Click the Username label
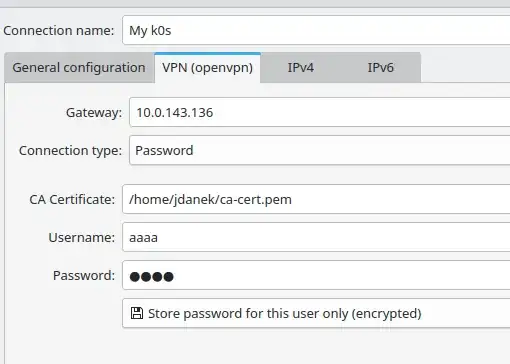The height and width of the screenshot is (364, 510). [x=82, y=238]
